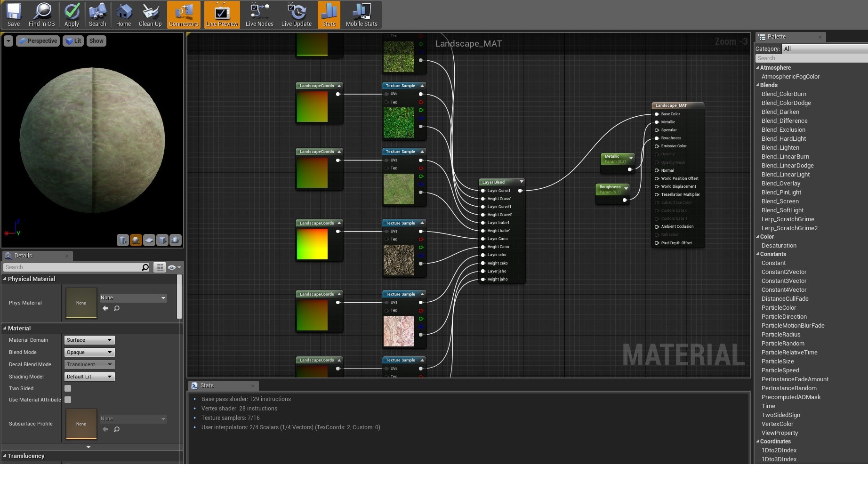Screen dimensions: 868x482
Task: Open the Material Domain dropdown
Action: coord(89,340)
